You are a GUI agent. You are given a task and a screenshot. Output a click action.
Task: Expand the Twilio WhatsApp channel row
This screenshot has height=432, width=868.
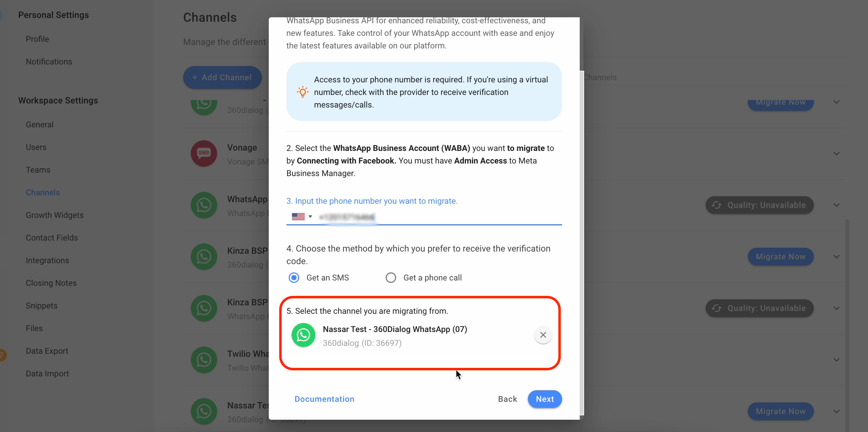click(x=836, y=360)
